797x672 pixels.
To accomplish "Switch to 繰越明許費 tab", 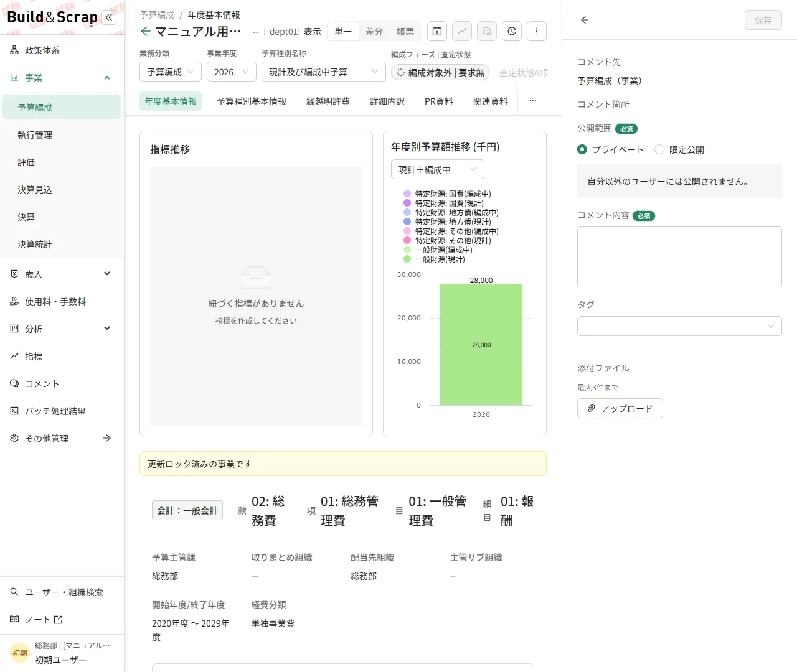I will [328, 101].
